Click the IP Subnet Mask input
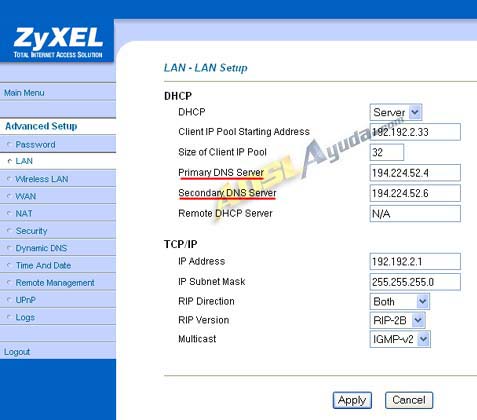 (x=415, y=282)
